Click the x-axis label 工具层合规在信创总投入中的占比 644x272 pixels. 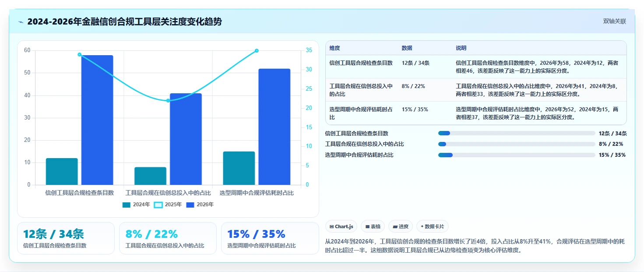click(168, 193)
